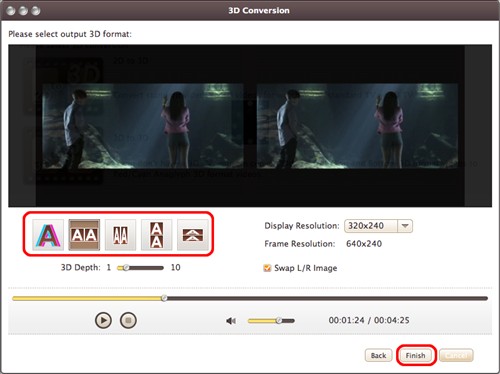Select the Side by Side 3D format
This screenshot has height=374, width=500.
click(84, 235)
